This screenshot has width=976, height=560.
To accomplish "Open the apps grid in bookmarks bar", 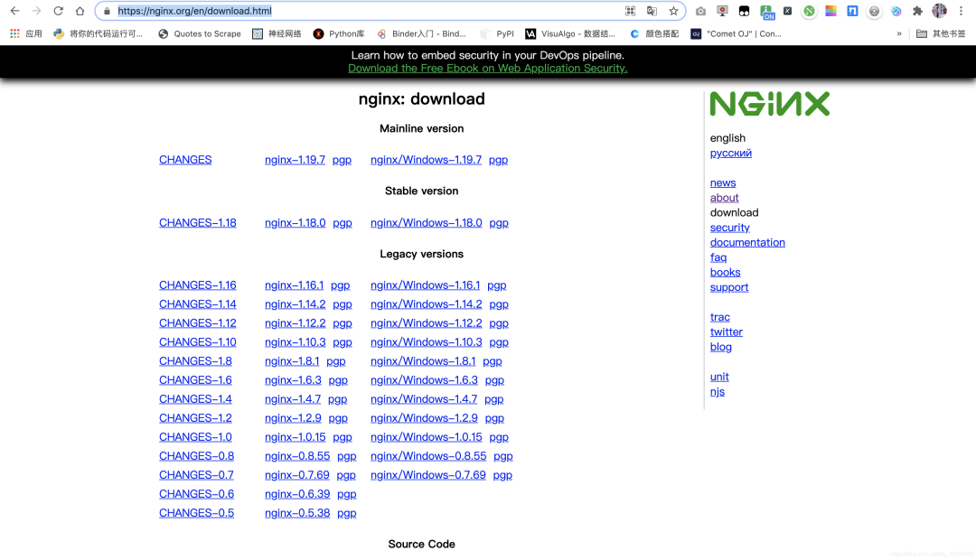I will (x=15, y=33).
